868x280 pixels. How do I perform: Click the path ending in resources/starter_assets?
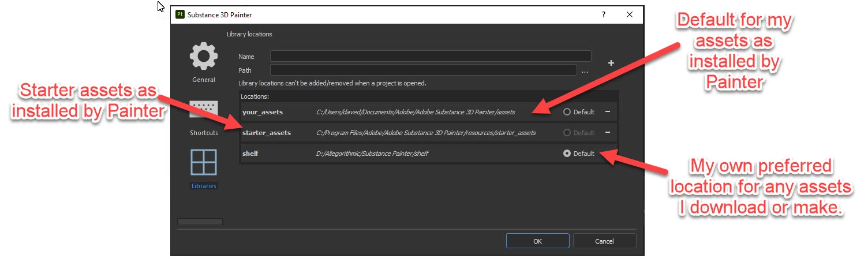click(426, 133)
